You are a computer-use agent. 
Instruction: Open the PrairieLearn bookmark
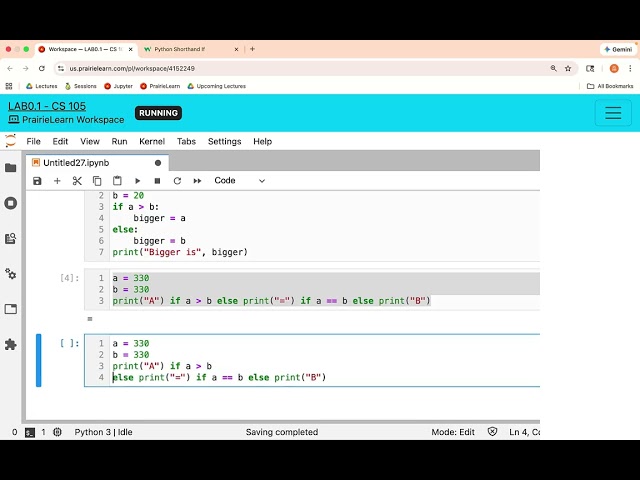[160, 86]
